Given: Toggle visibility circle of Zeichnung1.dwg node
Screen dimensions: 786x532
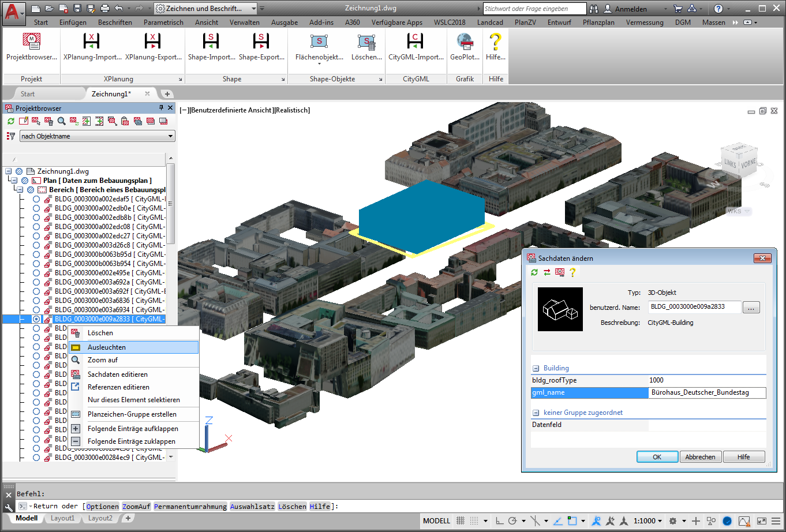Looking at the screenshot, I should click(19, 171).
